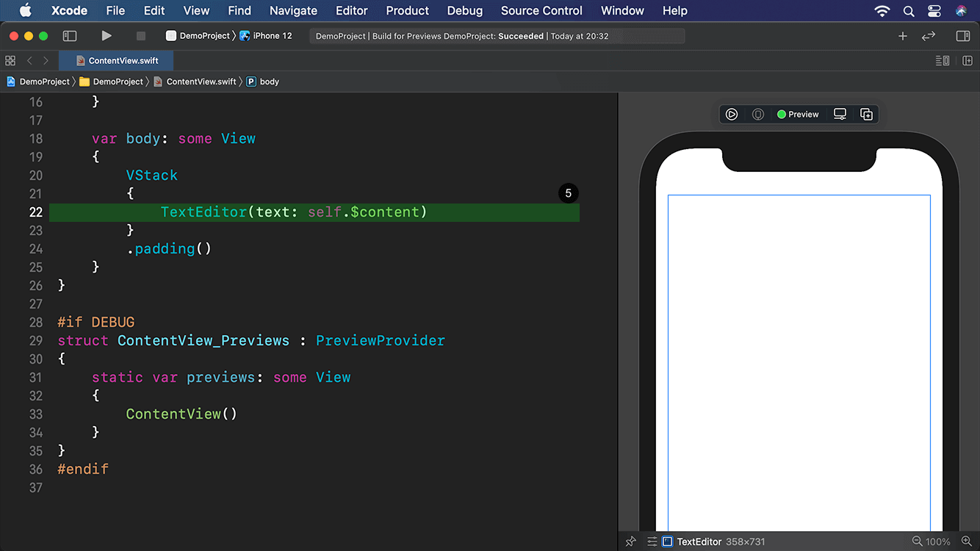Click the green Preview status button
This screenshot has height=551, width=980.
[798, 114]
